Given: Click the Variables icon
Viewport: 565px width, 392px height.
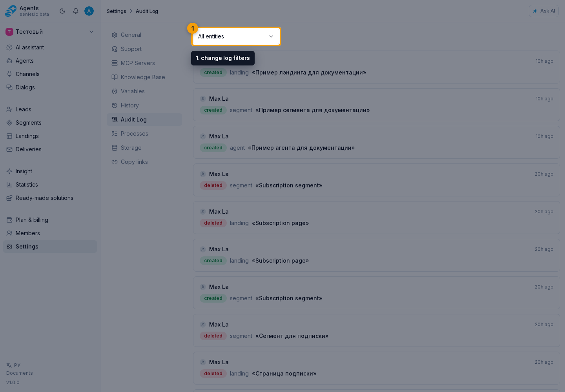Looking at the screenshot, I should tap(115, 91).
